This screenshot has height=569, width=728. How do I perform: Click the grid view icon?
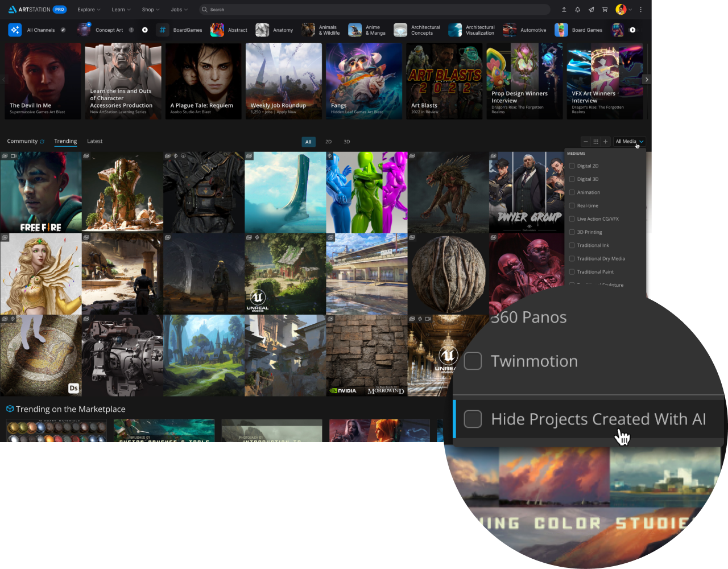pyautogui.click(x=595, y=141)
